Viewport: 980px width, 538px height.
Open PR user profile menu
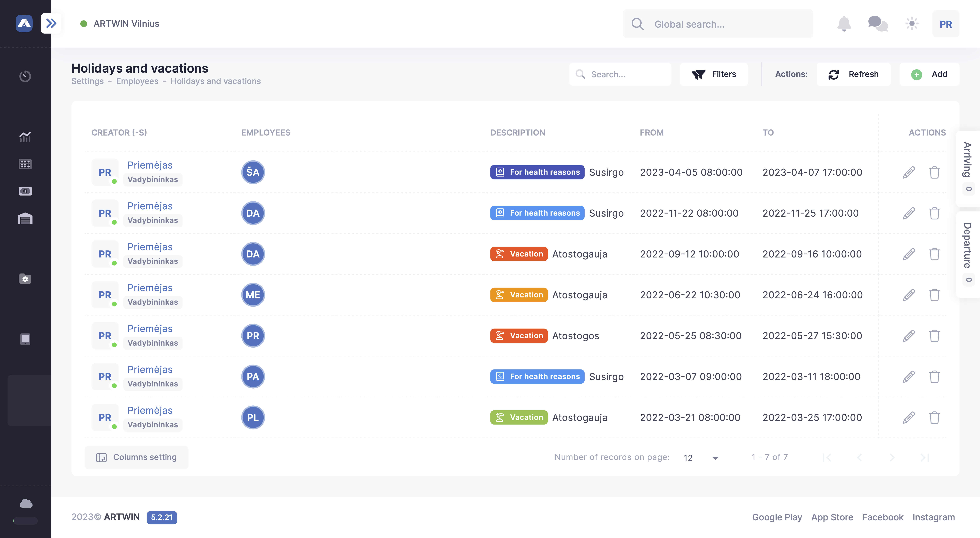tap(945, 24)
